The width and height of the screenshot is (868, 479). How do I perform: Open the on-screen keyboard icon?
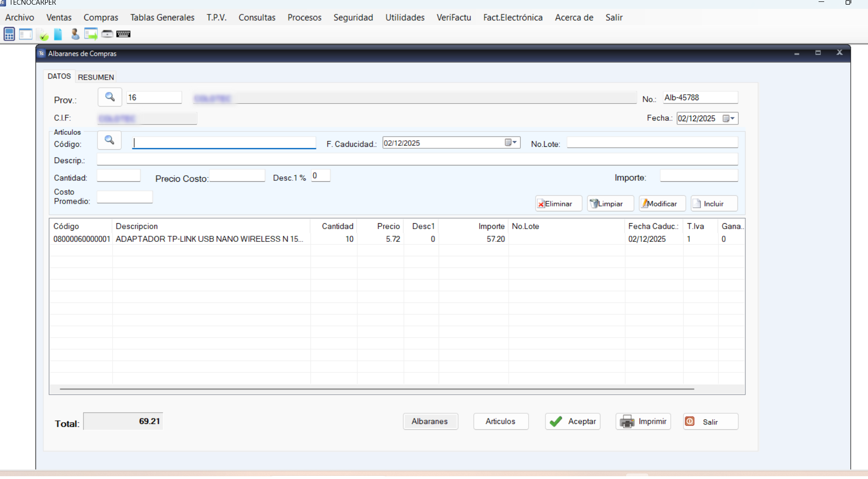click(124, 34)
